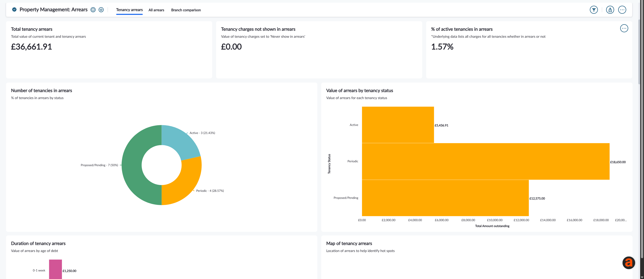Open the dashboard info icon
Image resolution: width=644 pixels, height=279 pixels.
(93, 10)
